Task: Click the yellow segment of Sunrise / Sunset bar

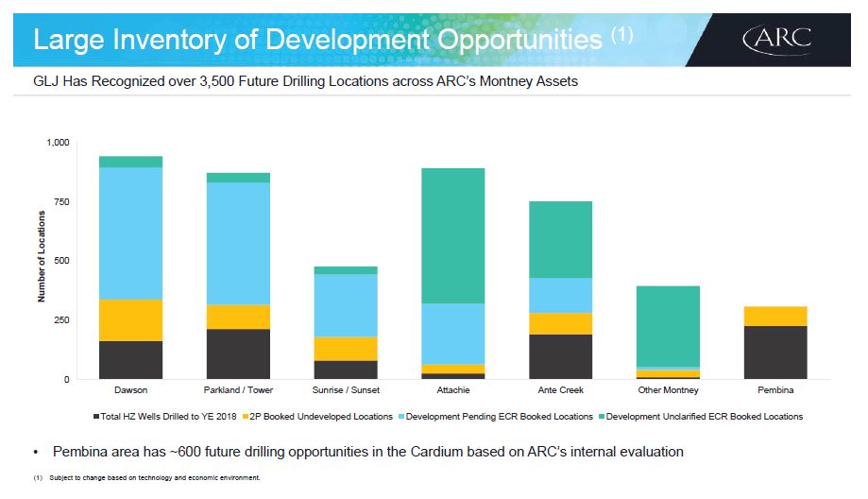Action: pyautogui.click(x=346, y=349)
